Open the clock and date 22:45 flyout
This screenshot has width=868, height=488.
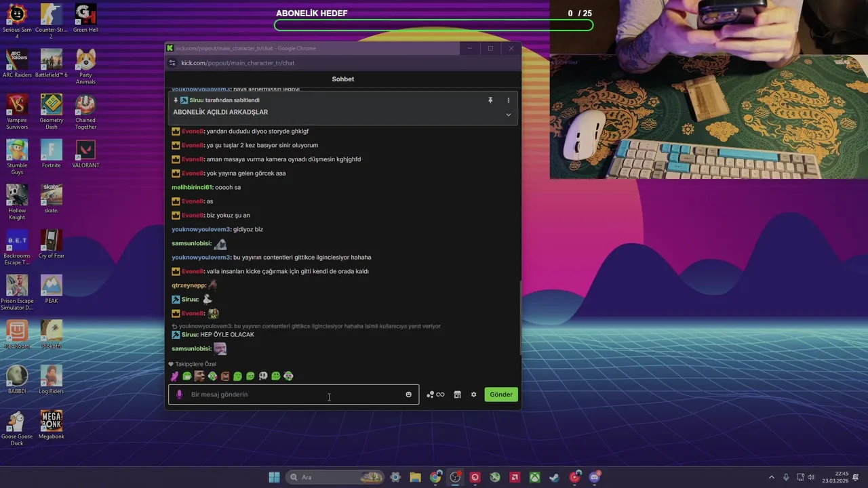coord(835,477)
